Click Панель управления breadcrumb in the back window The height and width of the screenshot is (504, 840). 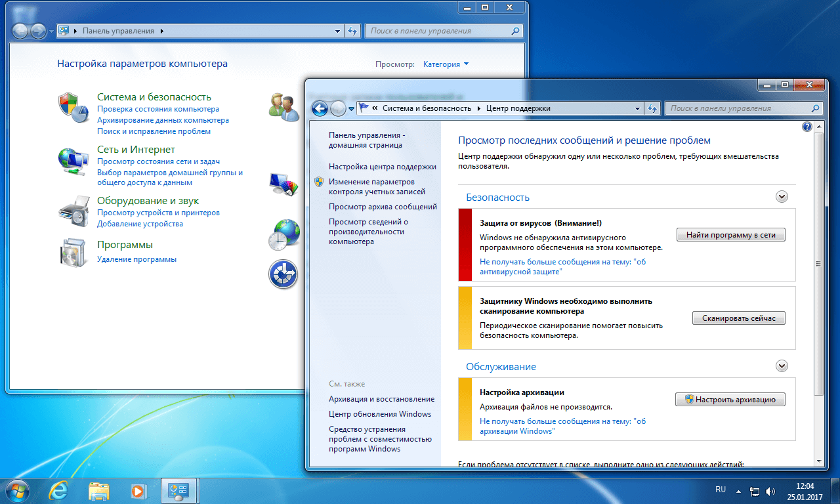(x=119, y=31)
